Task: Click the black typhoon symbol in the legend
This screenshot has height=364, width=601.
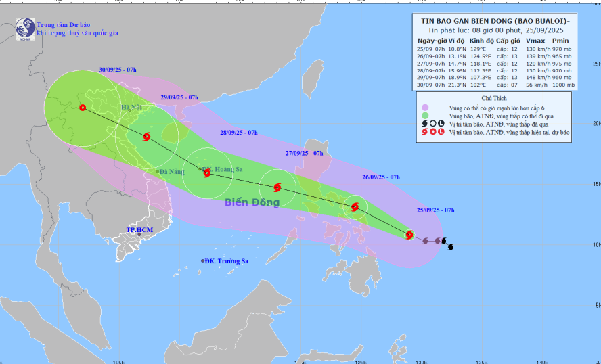Action: point(424,124)
